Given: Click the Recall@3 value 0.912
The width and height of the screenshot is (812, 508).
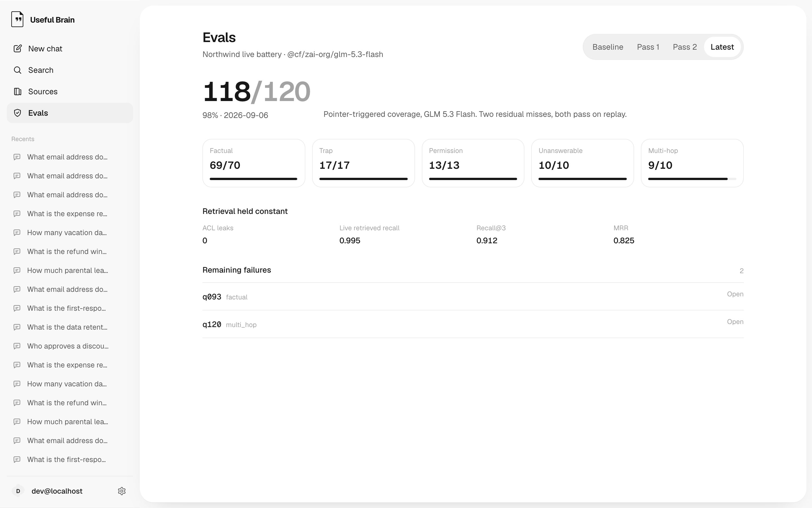Looking at the screenshot, I should click(x=487, y=240).
